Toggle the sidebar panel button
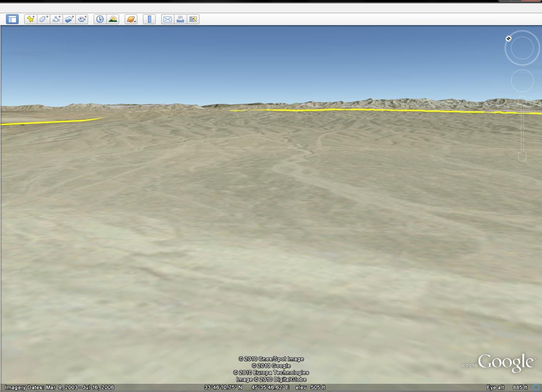Viewport: 542px width, 392px height. click(x=12, y=19)
